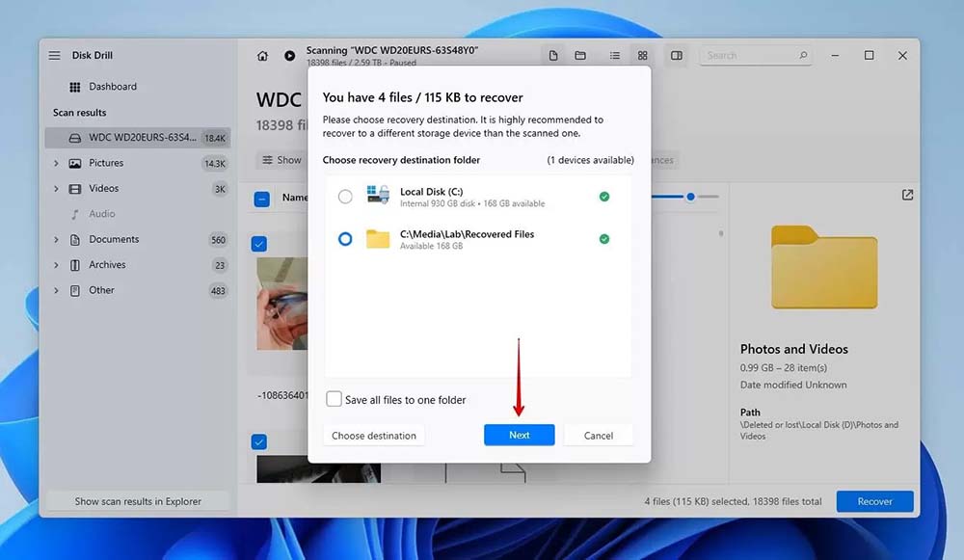Select the grid view icon
This screenshot has width=964, height=560.
(643, 56)
